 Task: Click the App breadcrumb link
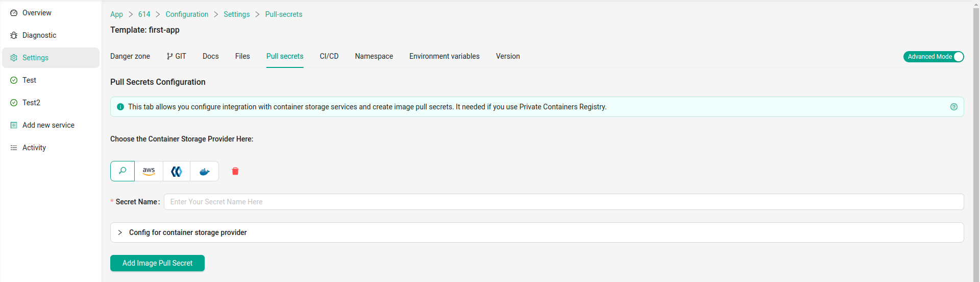tap(116, 14)
